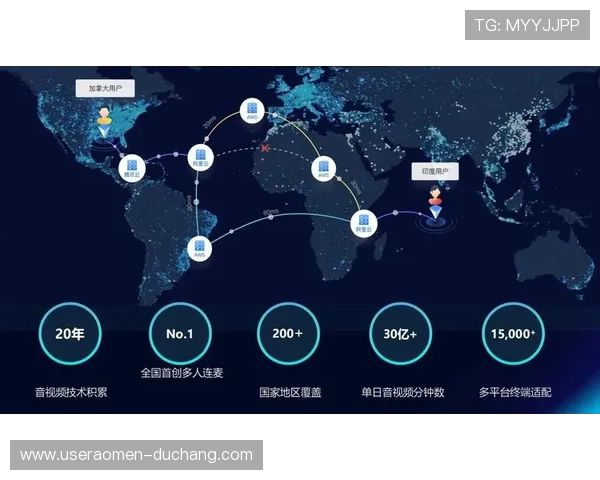Click the 30亿+ stat circle

tap(400, 333)
